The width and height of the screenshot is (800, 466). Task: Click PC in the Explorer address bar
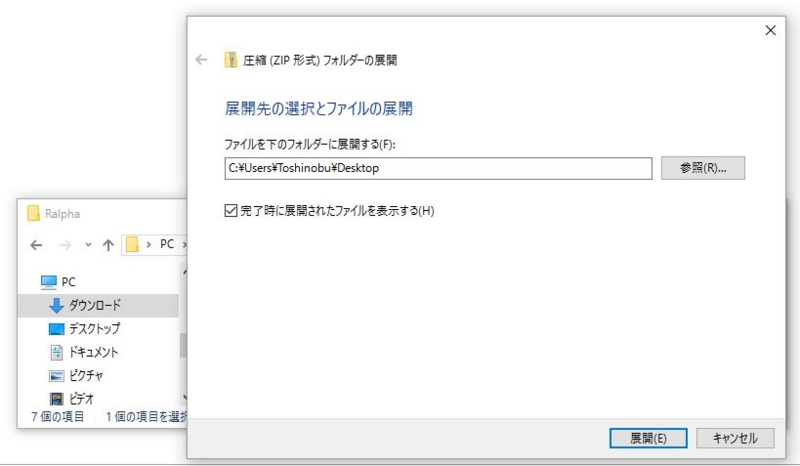click(167, 244)
